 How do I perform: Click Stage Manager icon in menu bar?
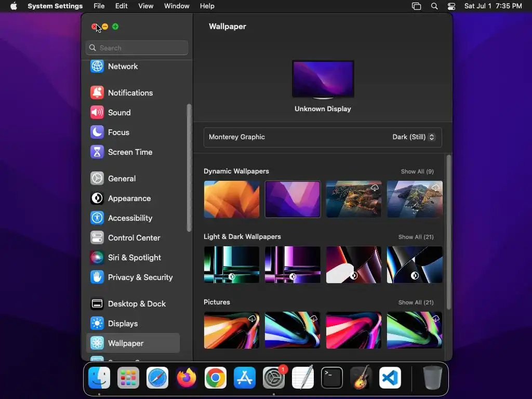click(416, 6)
